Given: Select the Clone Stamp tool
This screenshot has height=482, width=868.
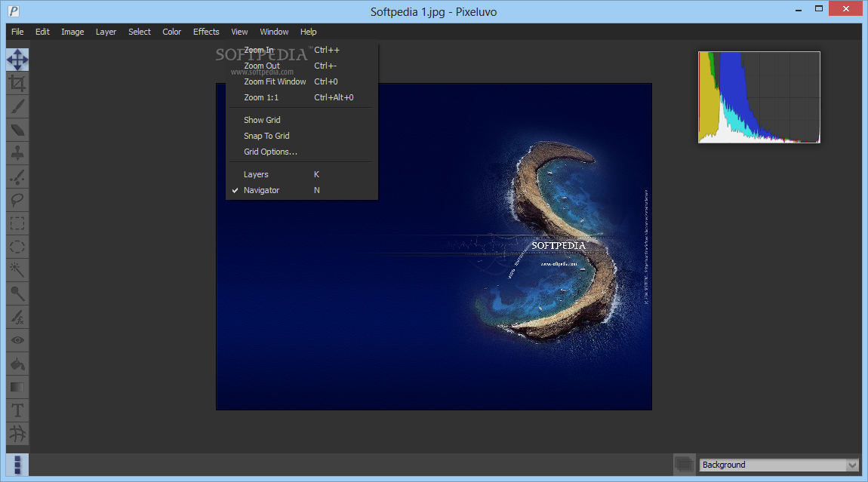Looking at the screenshot, I should tap(17, 153).
